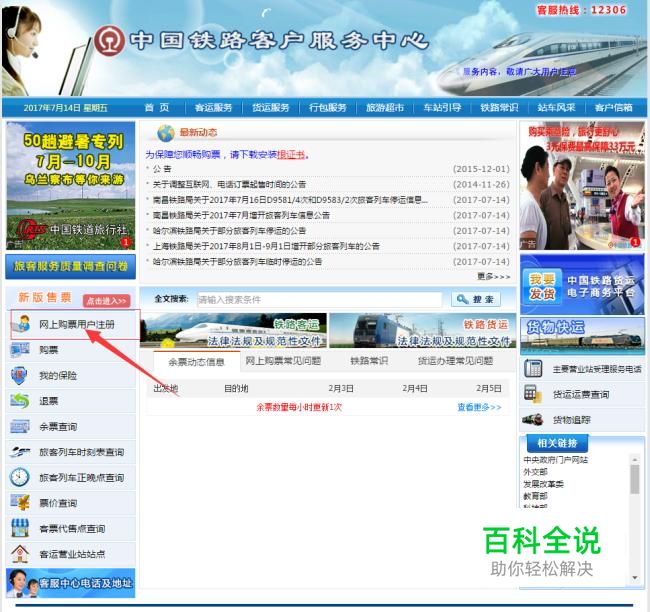The height and width of the screenshot is (612, 650).
Task: Open 客户信箱 menu item
Action: click(614, 108)
